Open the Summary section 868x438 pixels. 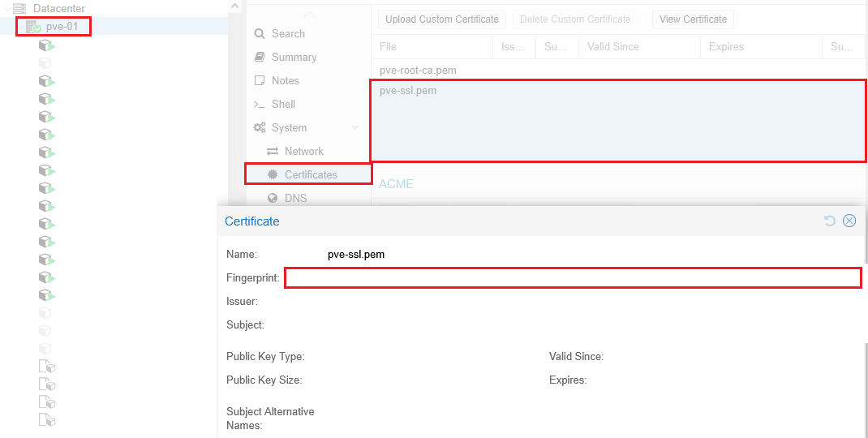click(x=294, y=57)
